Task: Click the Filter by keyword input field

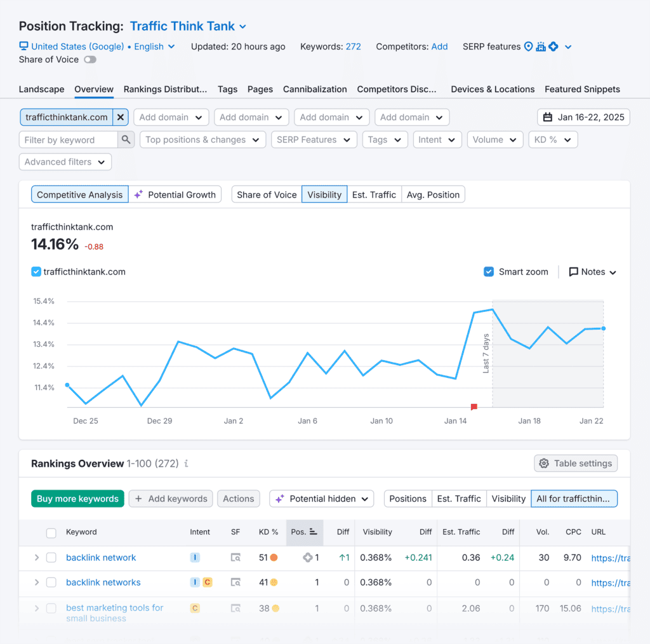Action: (x=69, y=140)
